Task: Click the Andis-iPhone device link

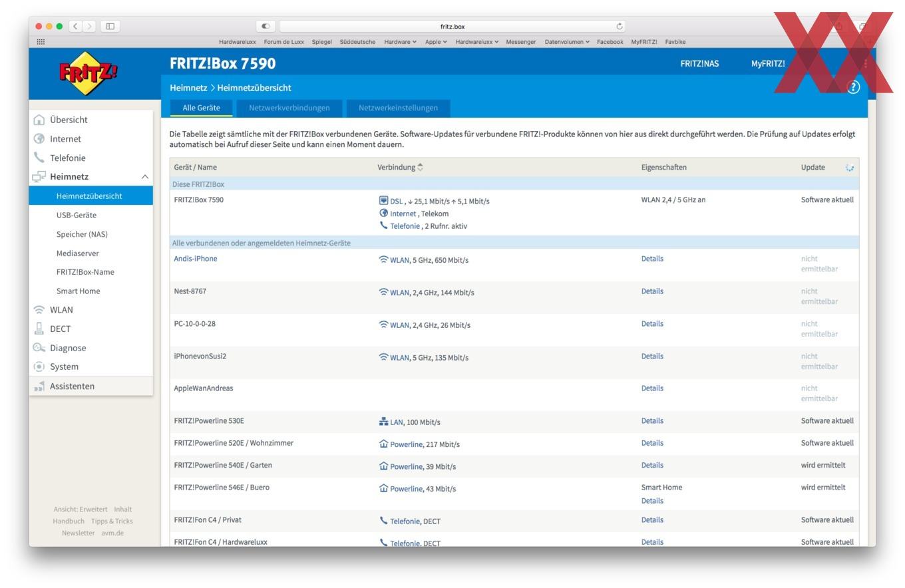Action: [195, 259]
